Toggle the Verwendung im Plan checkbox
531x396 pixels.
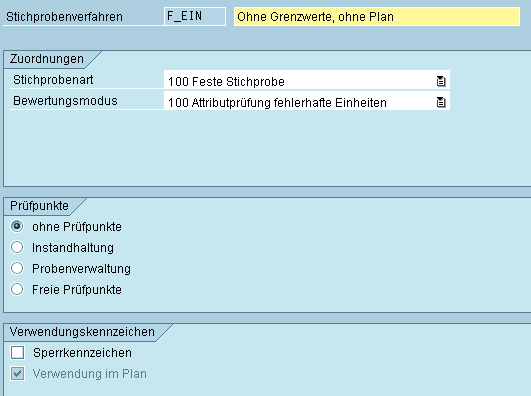(17, 374)
